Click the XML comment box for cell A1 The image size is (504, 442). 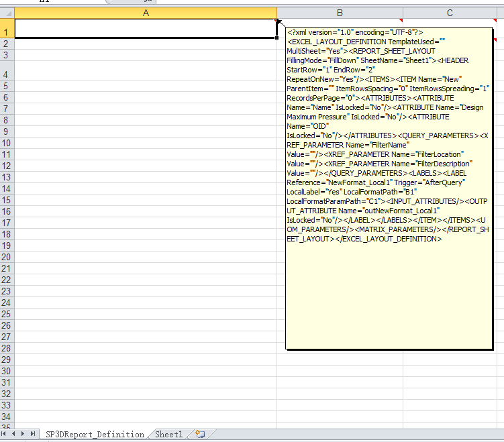(389, 188)
